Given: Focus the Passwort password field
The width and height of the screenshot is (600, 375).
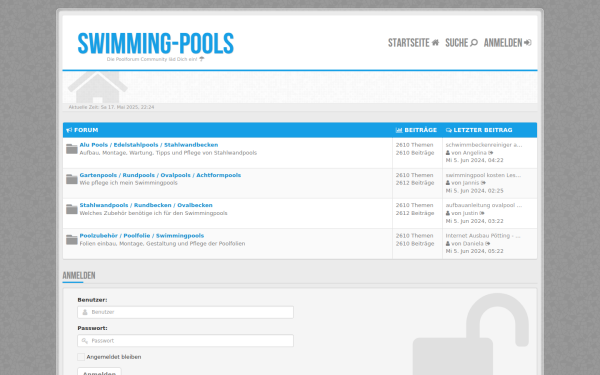Looking at the screenshot, I should tap(185, 341).
